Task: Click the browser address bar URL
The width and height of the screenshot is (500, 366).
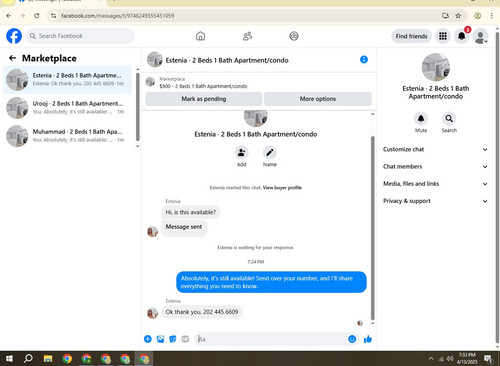Action: tap(117, 16)
